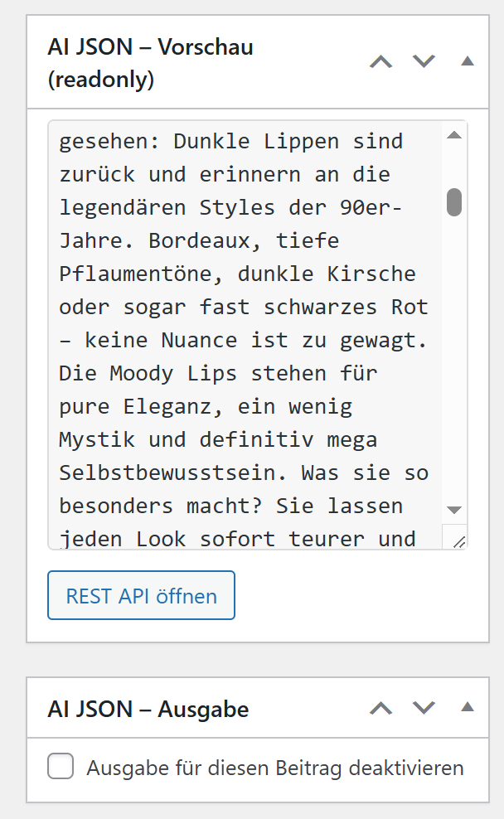Click the preview scrollbar up arrow

454,135
